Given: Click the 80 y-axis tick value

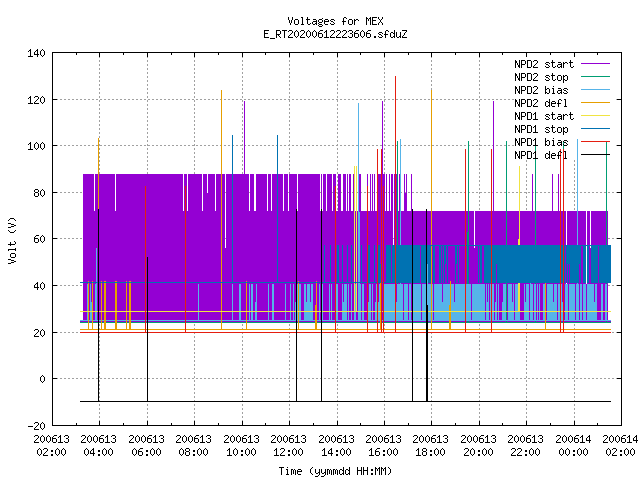Looking at the screenshot, I should pos(39,193).
